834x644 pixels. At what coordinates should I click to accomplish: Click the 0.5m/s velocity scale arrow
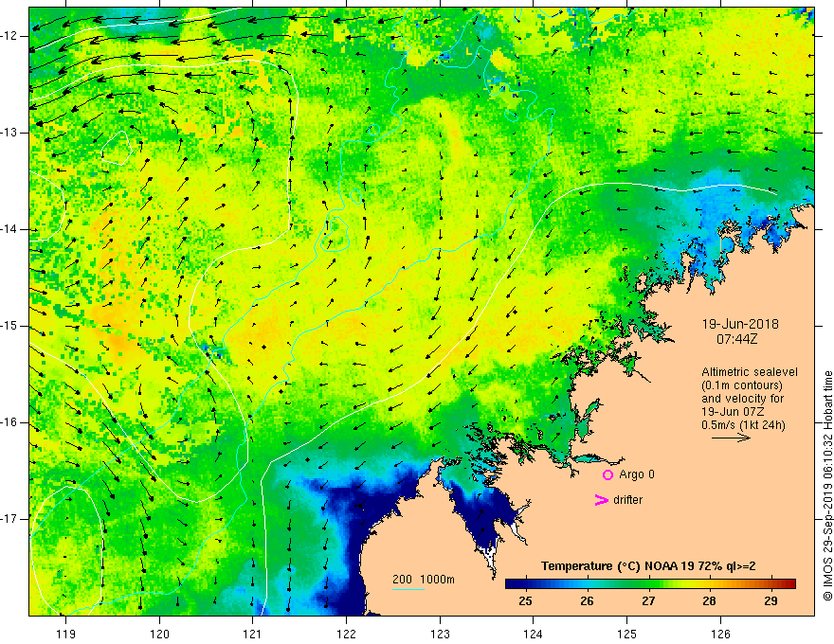[731, 438]
